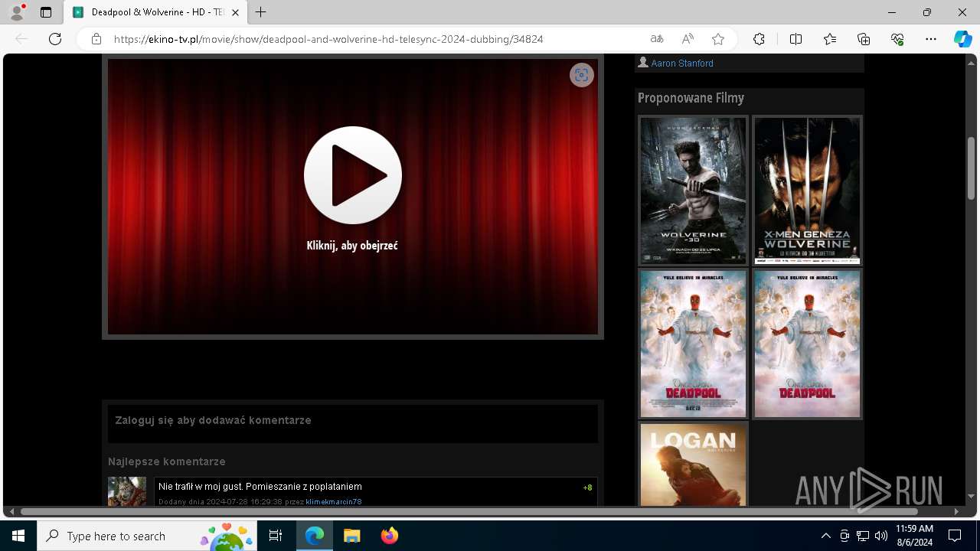Click the horizontal page scrollbar

[469, 511]
